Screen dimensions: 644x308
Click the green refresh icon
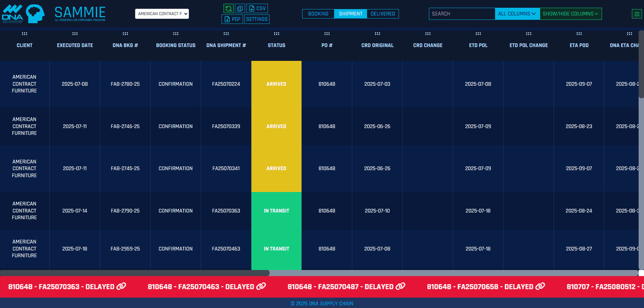point(229,8)
